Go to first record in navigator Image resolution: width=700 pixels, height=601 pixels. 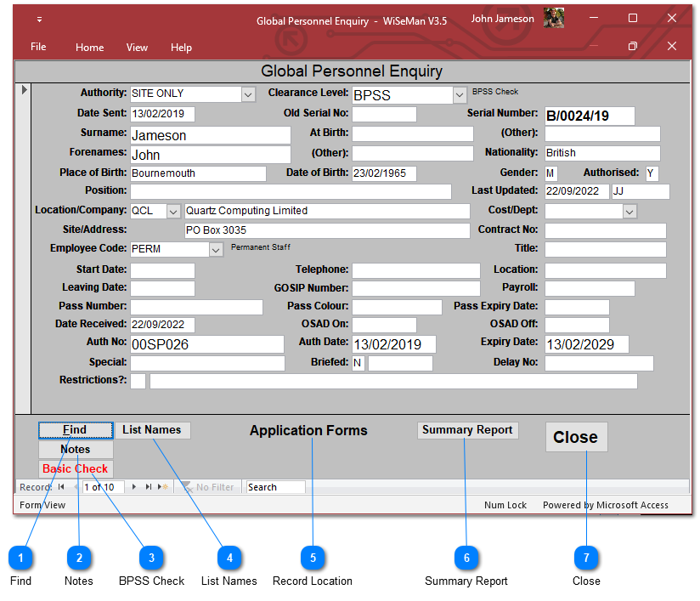click(x=61, y=487)
